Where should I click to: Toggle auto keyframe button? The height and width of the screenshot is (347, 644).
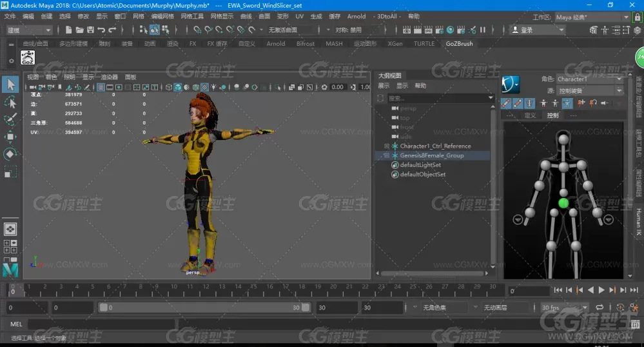click(621, 307)
